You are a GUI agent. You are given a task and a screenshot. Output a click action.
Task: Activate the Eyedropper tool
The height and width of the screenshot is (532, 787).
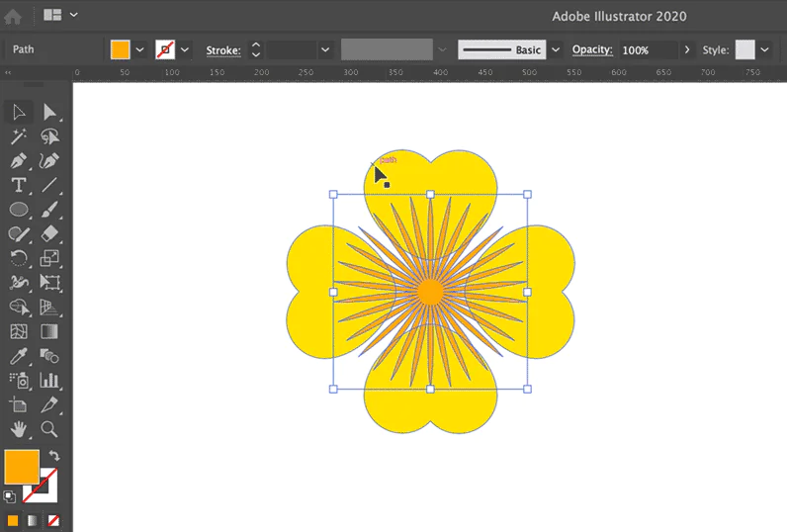18,356
